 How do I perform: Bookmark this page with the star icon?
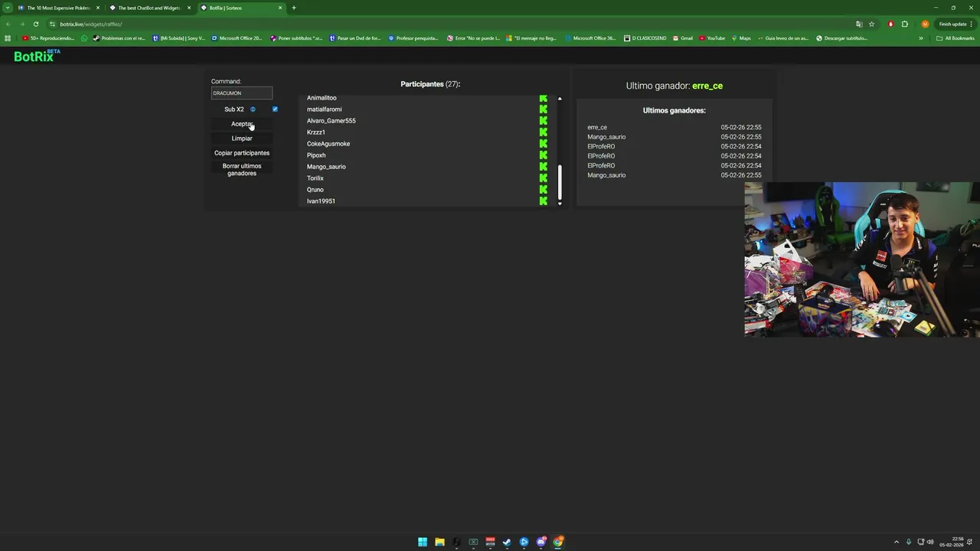click(871, 24)
